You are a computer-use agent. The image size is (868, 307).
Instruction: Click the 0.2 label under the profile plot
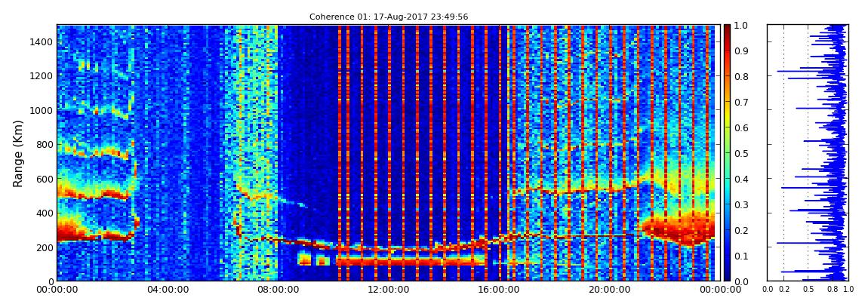point(784,290)
